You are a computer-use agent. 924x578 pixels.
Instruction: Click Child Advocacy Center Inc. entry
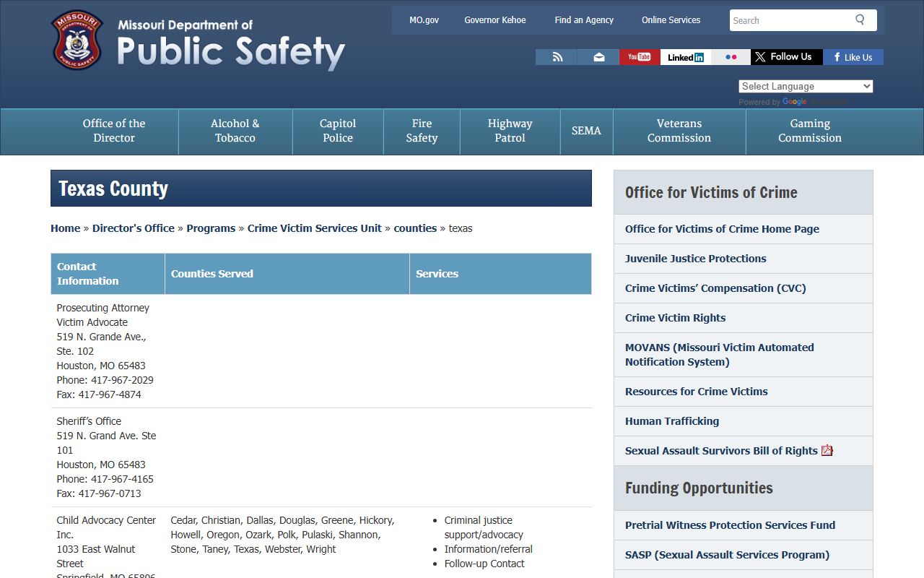106,527
